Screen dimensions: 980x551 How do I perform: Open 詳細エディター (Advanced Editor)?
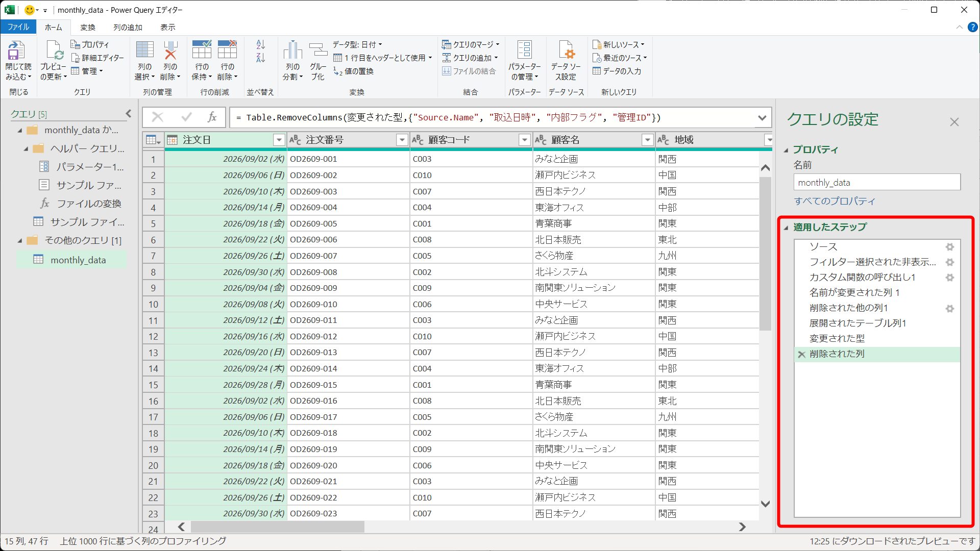pyautogui.click(x=97, y=58)
